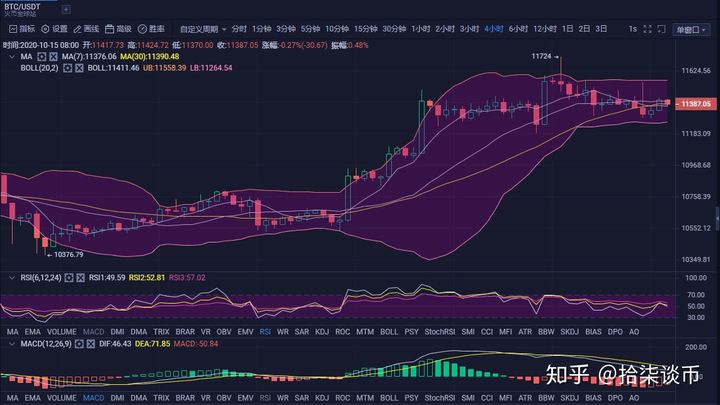Image resolution: width=720 pixels, height=405 pixels.
Task: Switch to the 1日 timeframe
Action: [568, 29]
